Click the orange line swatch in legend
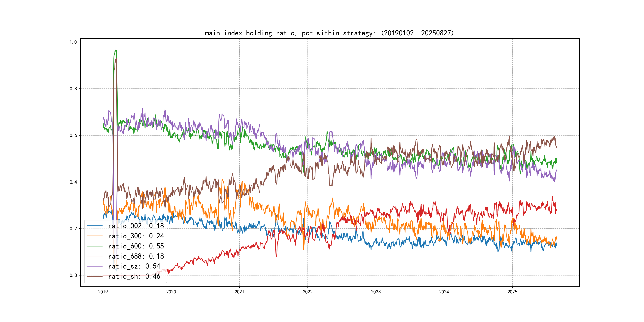The image size is (644, 322). coord(95,236)
